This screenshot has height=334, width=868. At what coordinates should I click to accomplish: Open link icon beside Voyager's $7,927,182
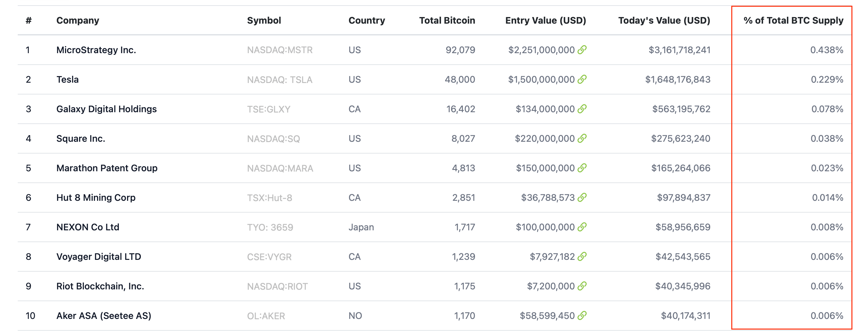coord(582,257)
